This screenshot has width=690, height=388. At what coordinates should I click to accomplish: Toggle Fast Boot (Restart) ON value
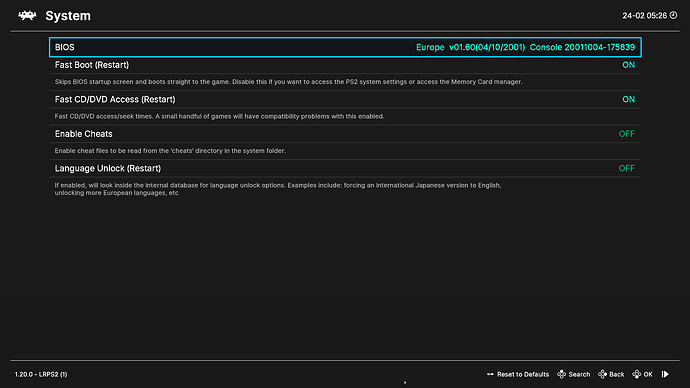(628, 65)
